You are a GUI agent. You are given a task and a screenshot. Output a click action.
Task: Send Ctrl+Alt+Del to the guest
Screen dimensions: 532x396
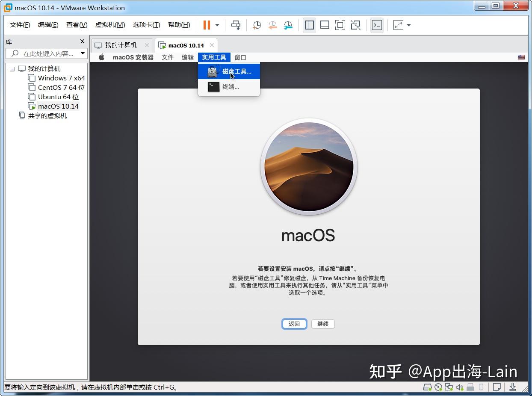point(236,25)
